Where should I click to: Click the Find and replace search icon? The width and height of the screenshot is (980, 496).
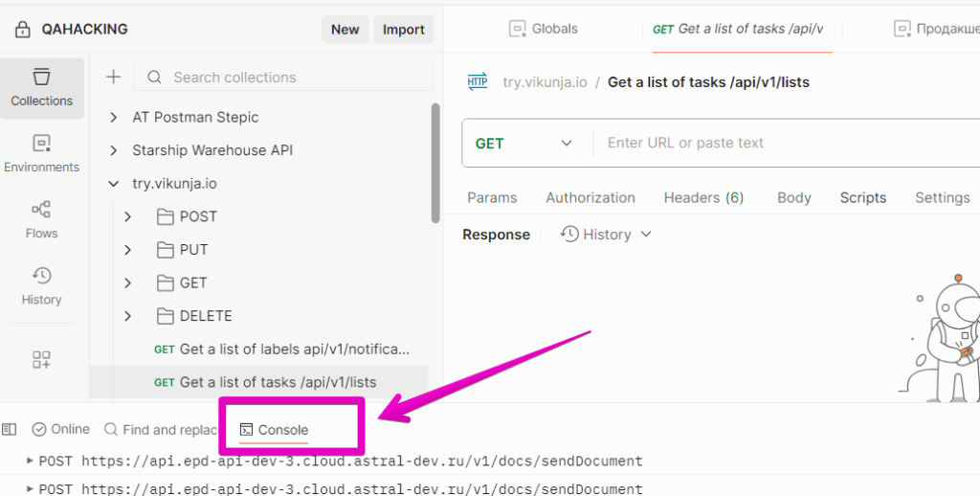pyautogui.click(x=111, y=429)
